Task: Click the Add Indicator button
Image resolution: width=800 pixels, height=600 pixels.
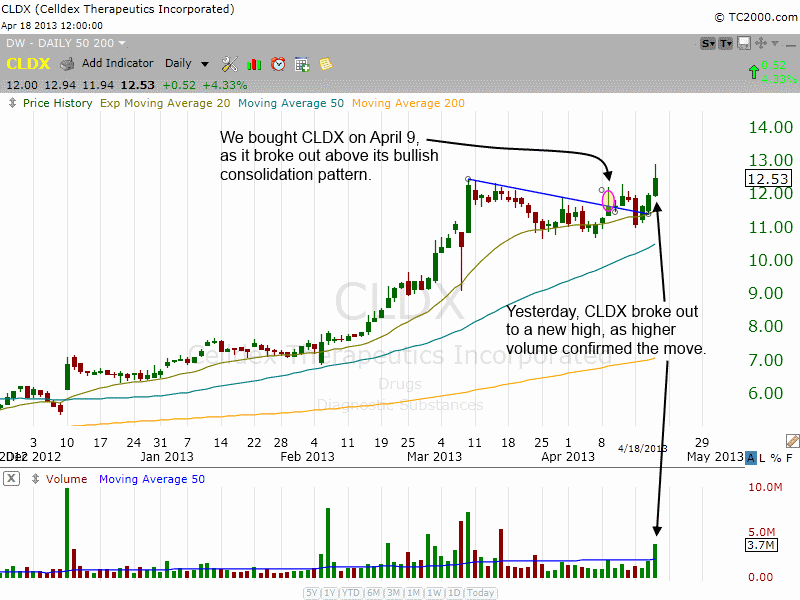Action: coord(118,63)
